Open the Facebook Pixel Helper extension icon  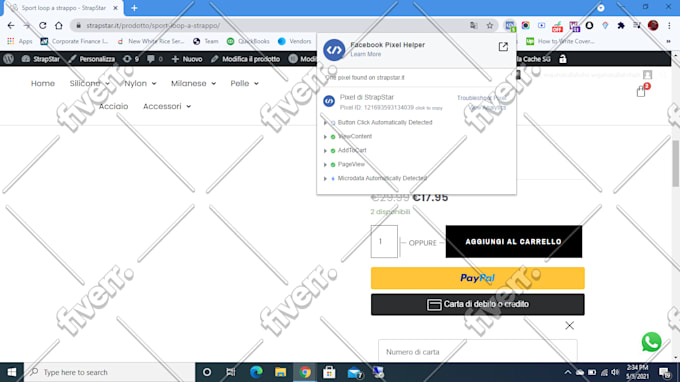tap(510, 25)
